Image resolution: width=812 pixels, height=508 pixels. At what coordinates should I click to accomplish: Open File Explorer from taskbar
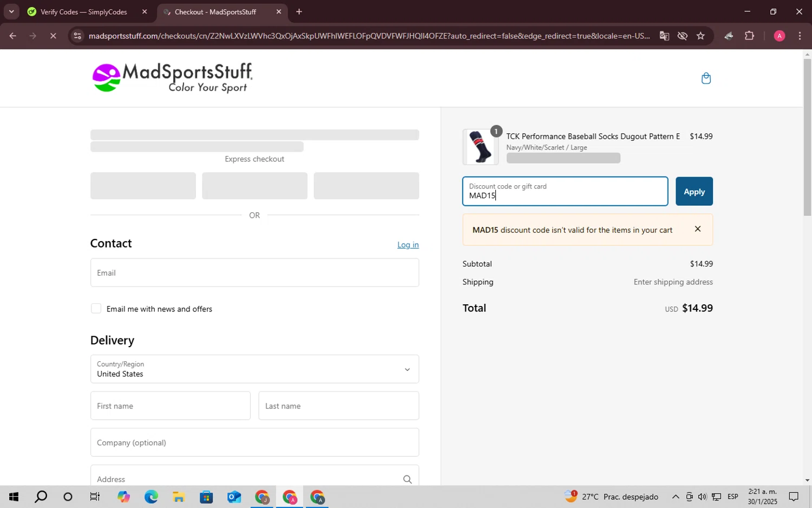pos(179,497)
